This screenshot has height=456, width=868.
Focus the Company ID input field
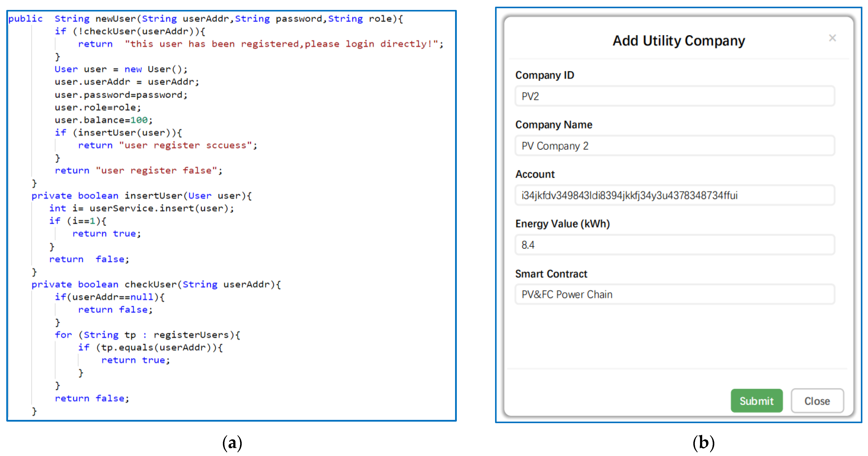[675, 96]
